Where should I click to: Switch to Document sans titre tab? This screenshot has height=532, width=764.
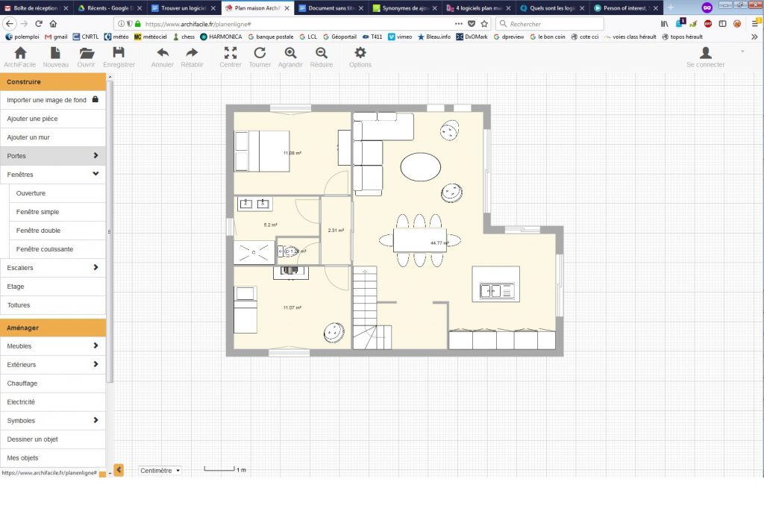331,7
